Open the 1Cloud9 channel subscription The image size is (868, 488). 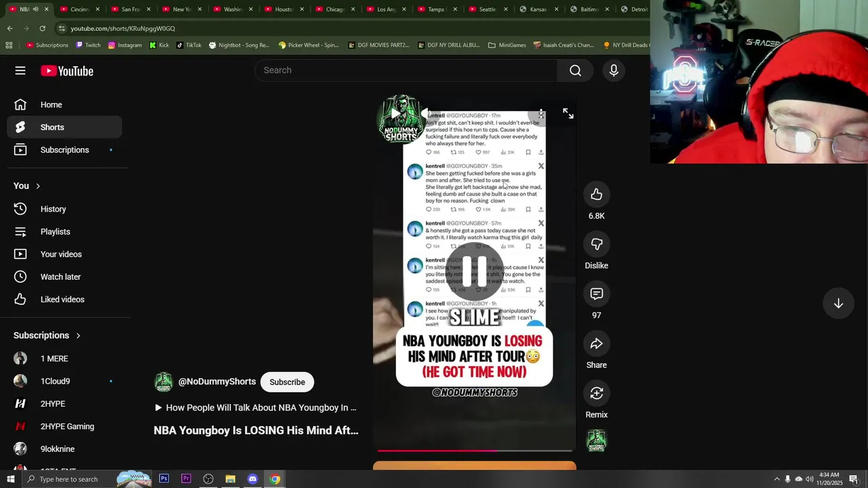click(x=64, y=381)
